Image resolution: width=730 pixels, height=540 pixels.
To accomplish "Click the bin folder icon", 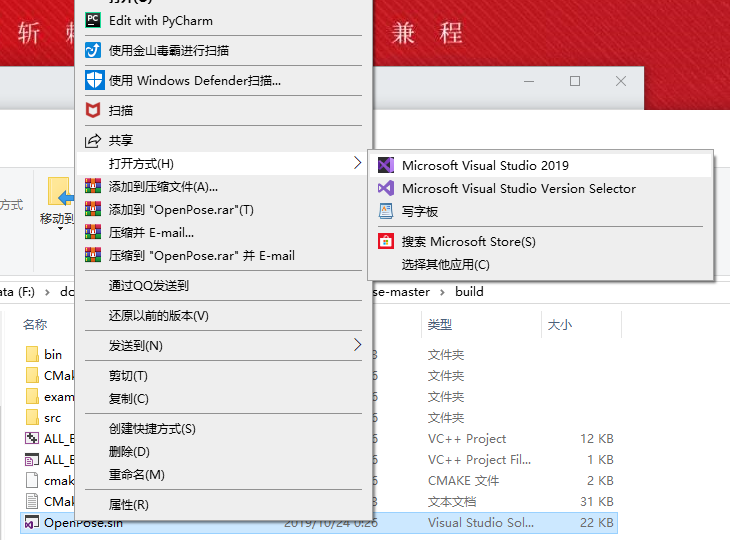I will [x=33, y=354].
